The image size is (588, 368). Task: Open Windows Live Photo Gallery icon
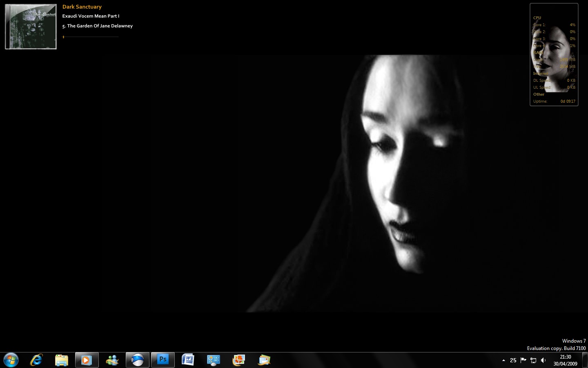(x=238, y=360)
